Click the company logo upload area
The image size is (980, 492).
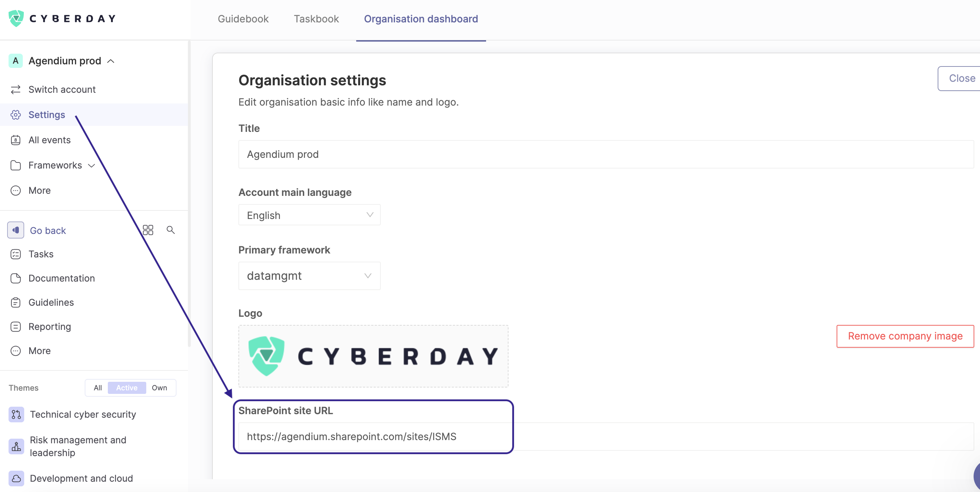pyautogui.click(x=373, y=356)
